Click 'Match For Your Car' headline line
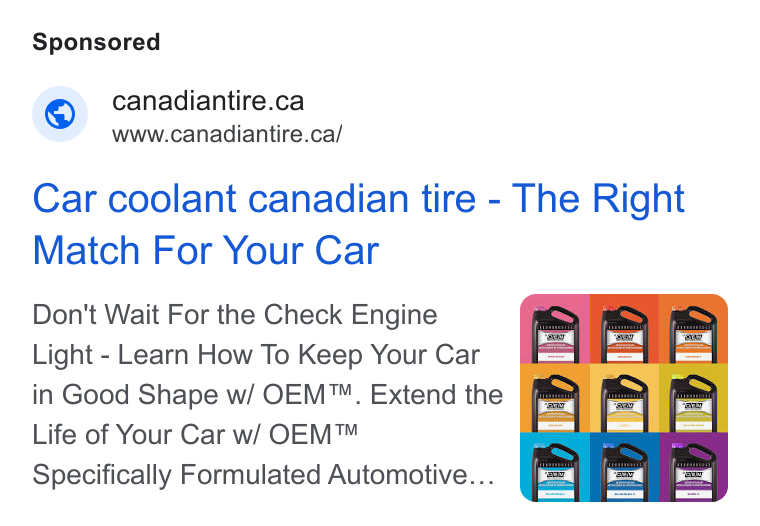The width and height of the screenshot is (760, 526). [206, 250]
